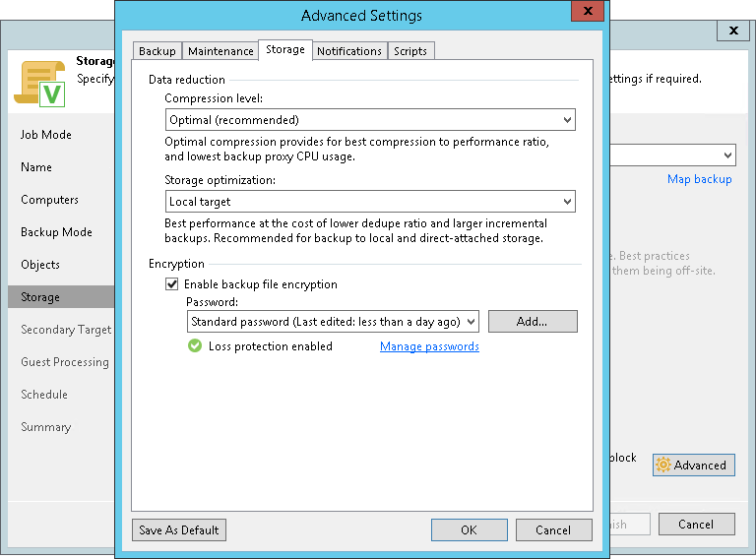Go to Summary wizard step
Screen dimensions: 756x559
tap(46, 427)
